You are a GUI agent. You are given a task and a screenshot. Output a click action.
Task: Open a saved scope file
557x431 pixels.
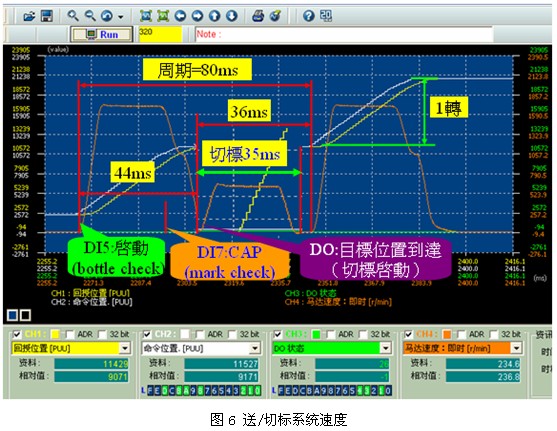(29, 16)
